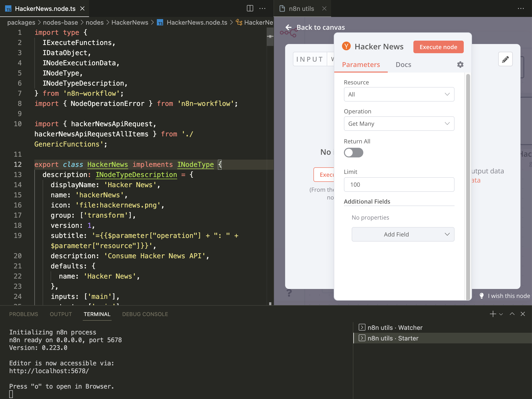Click the node parameters panel scrollbar
Screen dimensions: 532x399
click(468, 186)
